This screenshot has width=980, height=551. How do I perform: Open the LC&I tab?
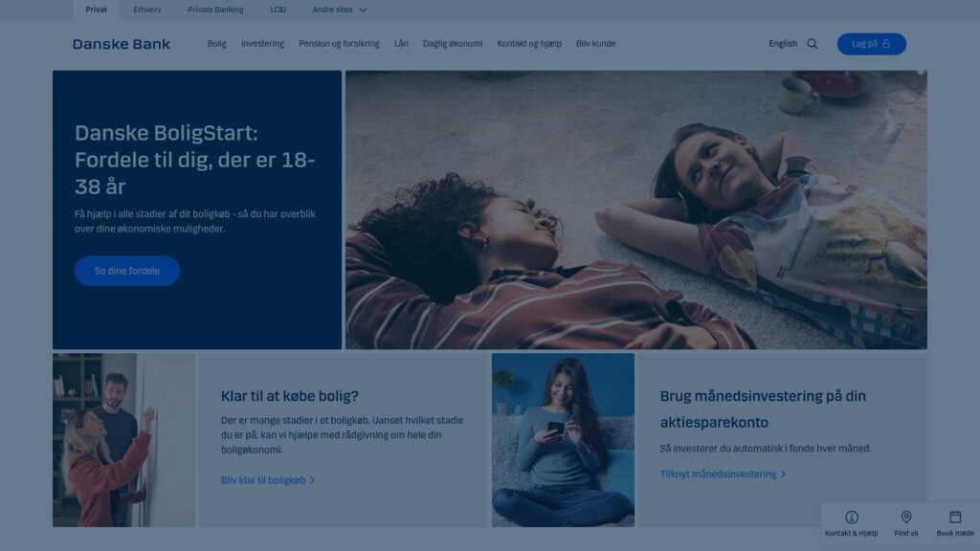pos(278,10)
